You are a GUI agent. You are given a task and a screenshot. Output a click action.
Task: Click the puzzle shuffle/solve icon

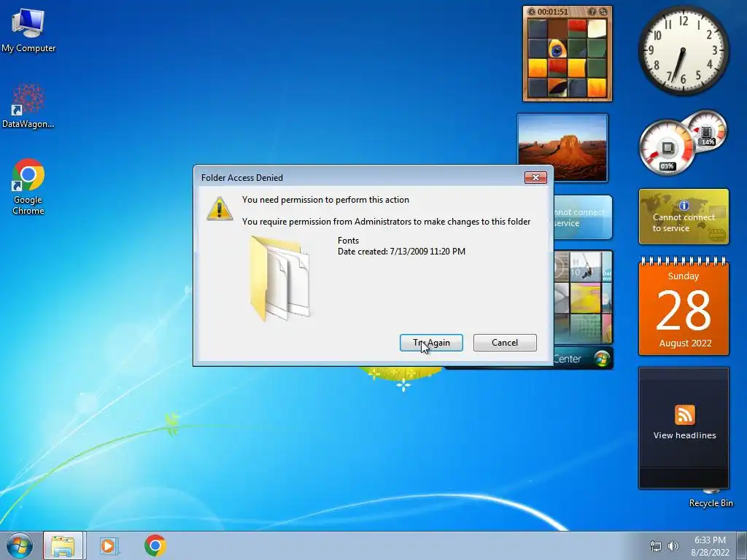click(603, 12)
